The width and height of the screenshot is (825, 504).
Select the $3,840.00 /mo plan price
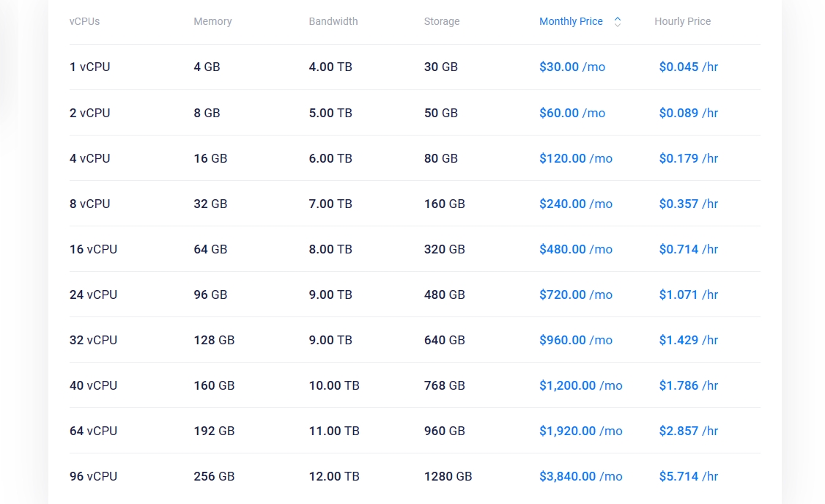(580, 476)
